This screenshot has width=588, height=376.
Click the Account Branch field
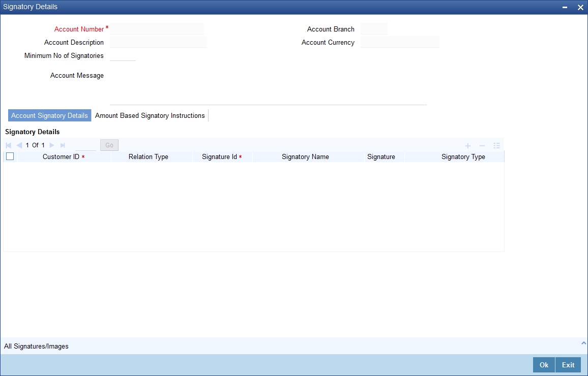pyautogui.click(x=374, y=29)
